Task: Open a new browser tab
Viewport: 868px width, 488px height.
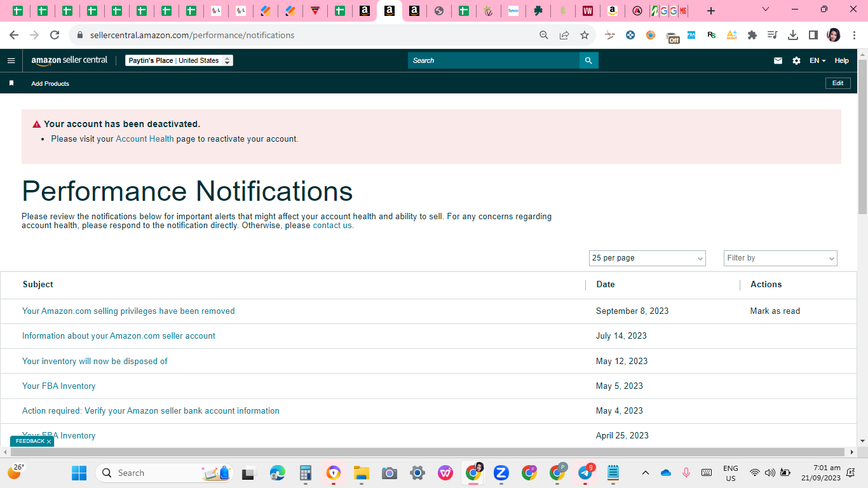Action: tap(711, 11)
